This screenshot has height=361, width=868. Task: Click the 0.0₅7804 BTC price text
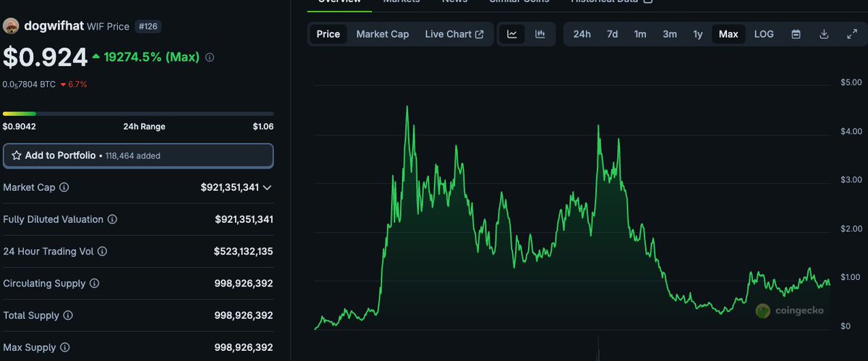pos(30,85)
